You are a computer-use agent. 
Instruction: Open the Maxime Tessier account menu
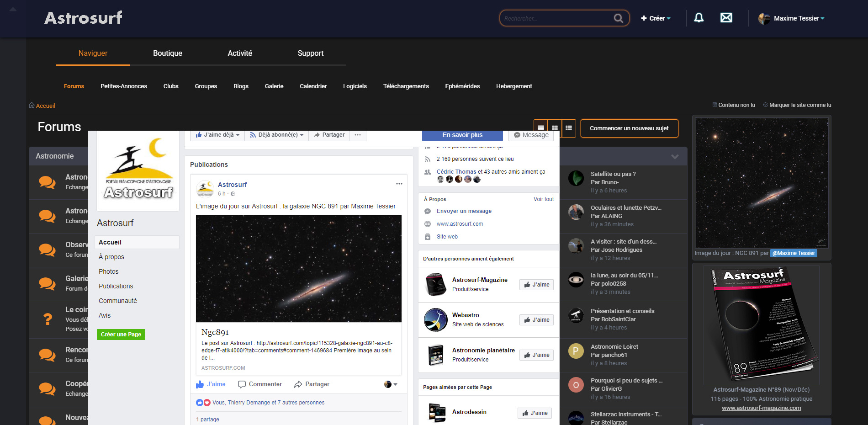click(799, 18)
